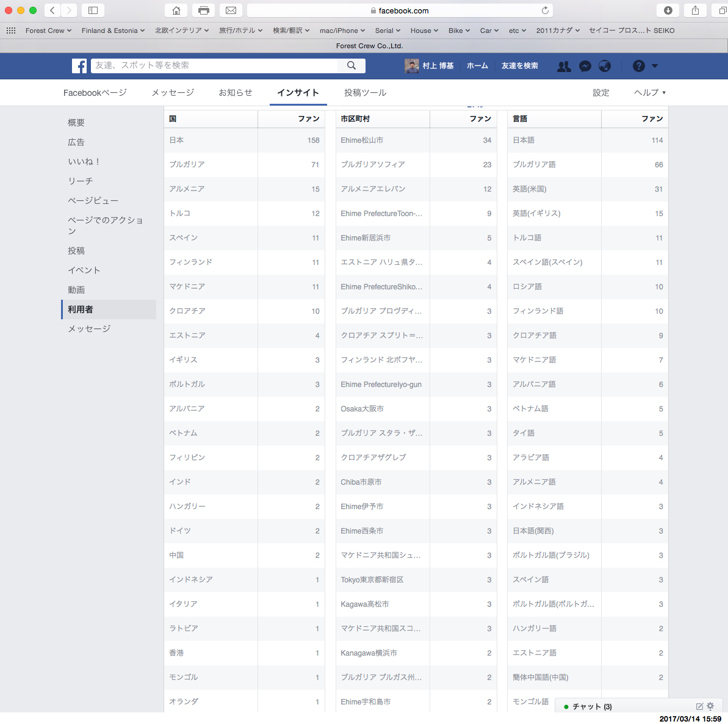Viewport: 728px width, 724px height.
Task: Expand the 検索/翻訳 bookmarks folder
Action: point(291,31)
